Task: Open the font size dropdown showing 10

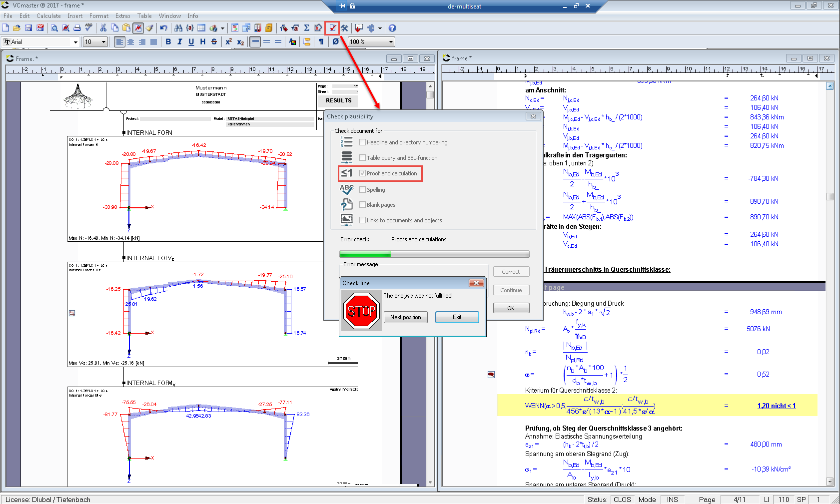Action: (103, 42)
